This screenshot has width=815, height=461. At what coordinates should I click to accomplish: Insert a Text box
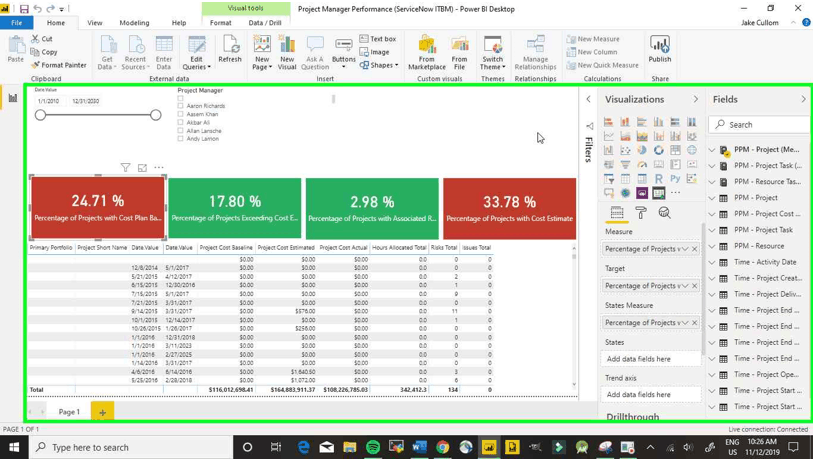pyautogui.click(x=378, y=39)
